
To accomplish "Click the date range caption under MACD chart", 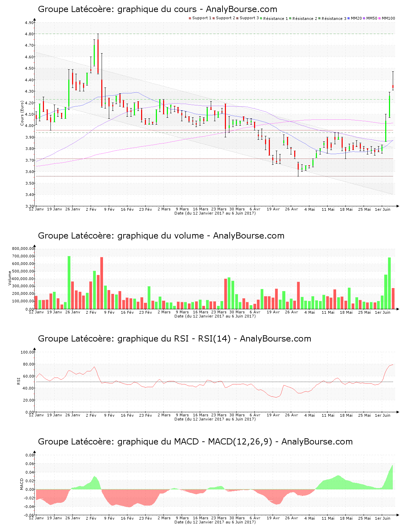I will pos(215,522).
